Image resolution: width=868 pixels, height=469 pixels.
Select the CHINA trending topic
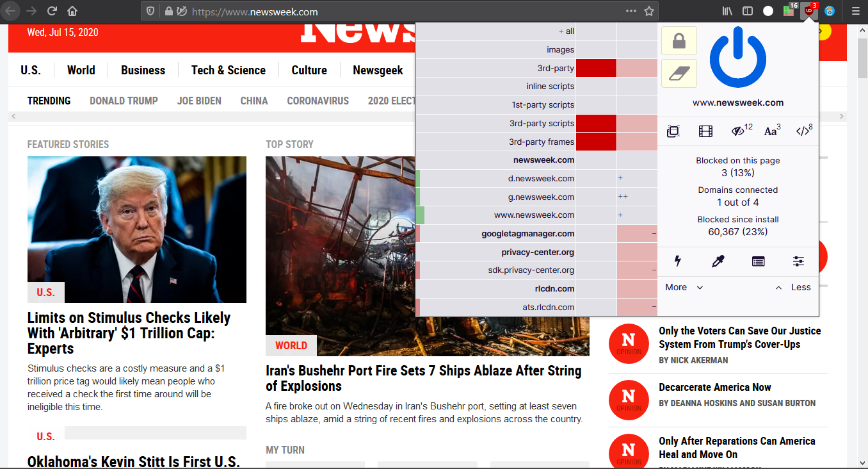[x=254, y=101]
